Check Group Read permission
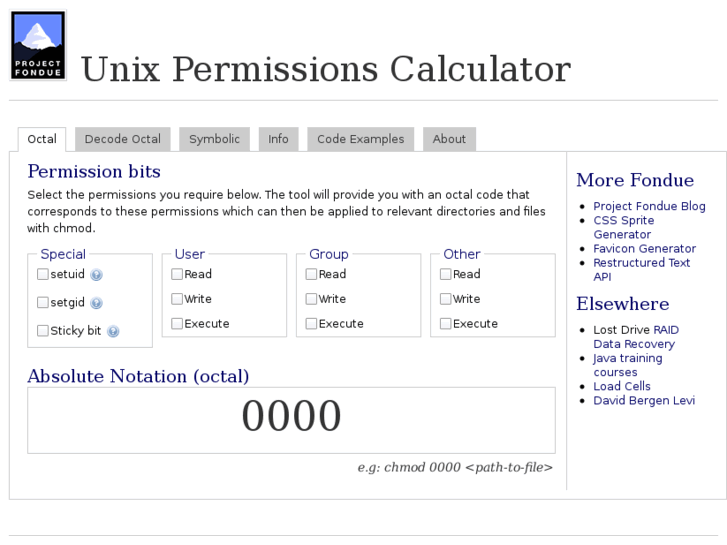 click(311, 274)
